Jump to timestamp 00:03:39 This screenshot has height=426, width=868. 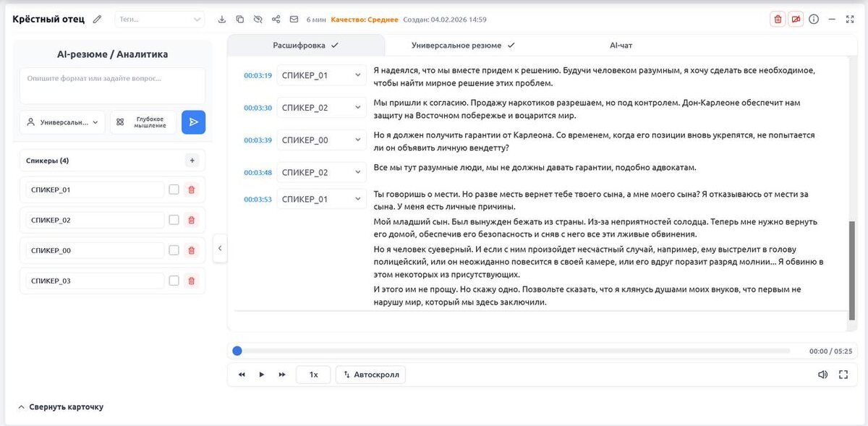258,140
